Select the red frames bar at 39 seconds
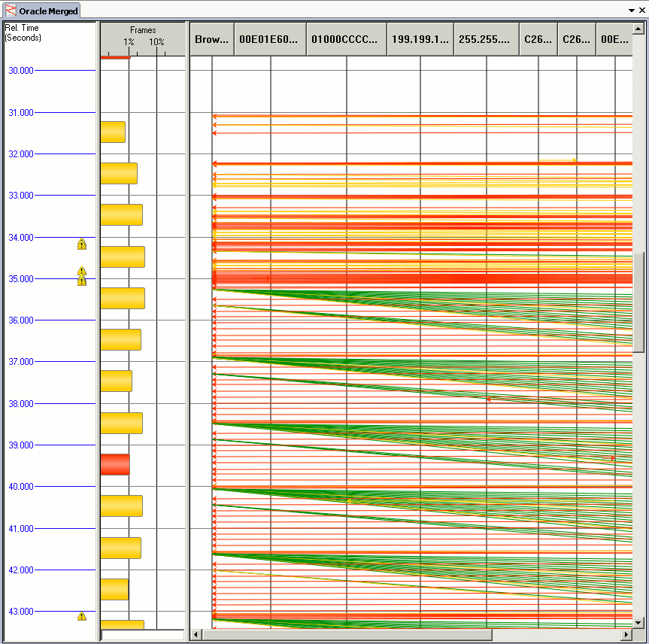The image size is (649, 644). 115,464
